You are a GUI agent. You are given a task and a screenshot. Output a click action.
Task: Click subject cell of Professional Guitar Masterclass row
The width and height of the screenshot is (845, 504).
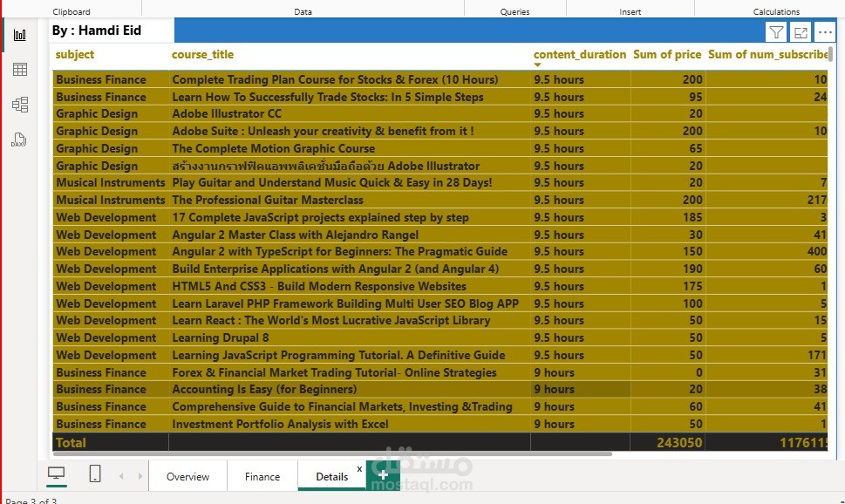click(x=111, y=200)
